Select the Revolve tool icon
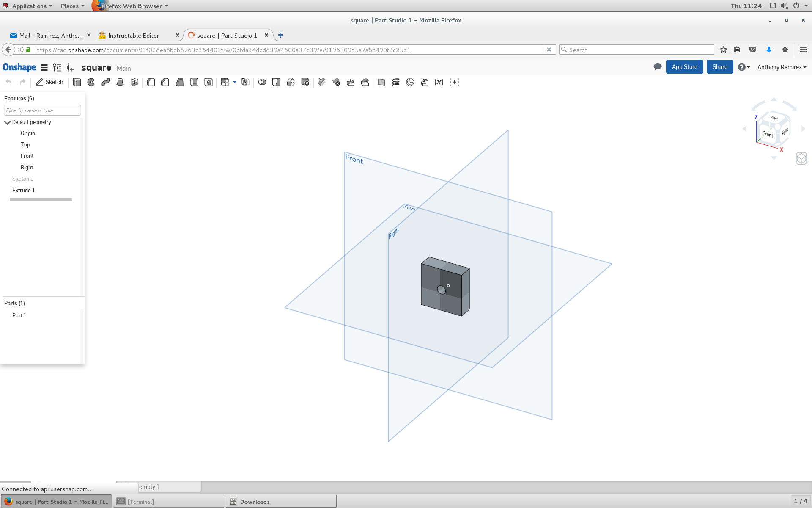The width and height of the screenshot is (812, 508). tap(91, 82)
